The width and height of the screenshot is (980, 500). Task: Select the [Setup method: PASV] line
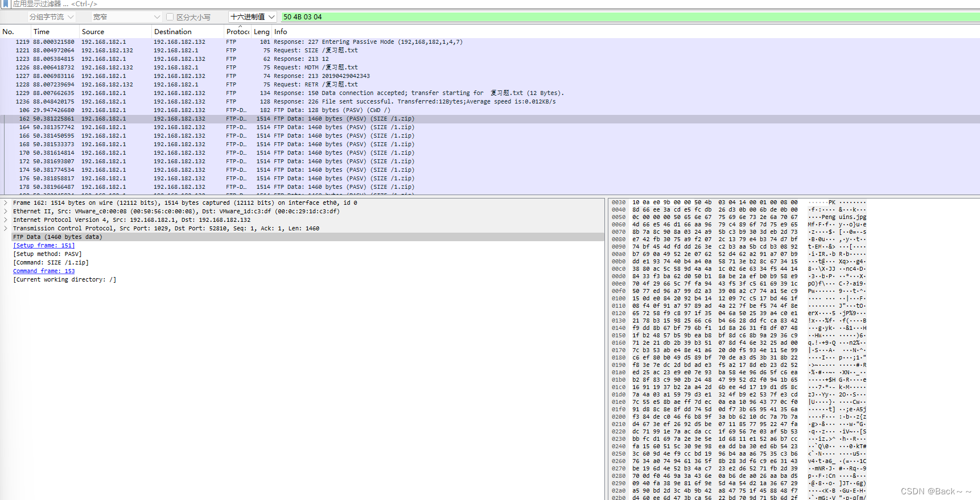(x=47, y=254)
